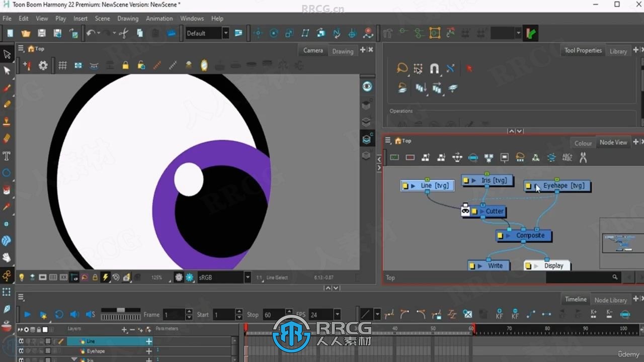Toggle the grid icon in Camera toolbar
The height and width of the screenshot is (362, 644).
tap(62, 65)
